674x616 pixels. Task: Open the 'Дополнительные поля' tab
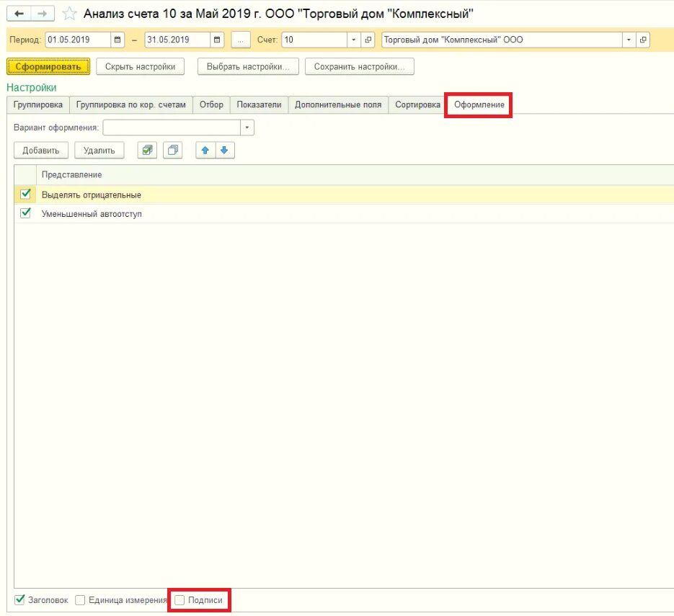click(338, 104)
